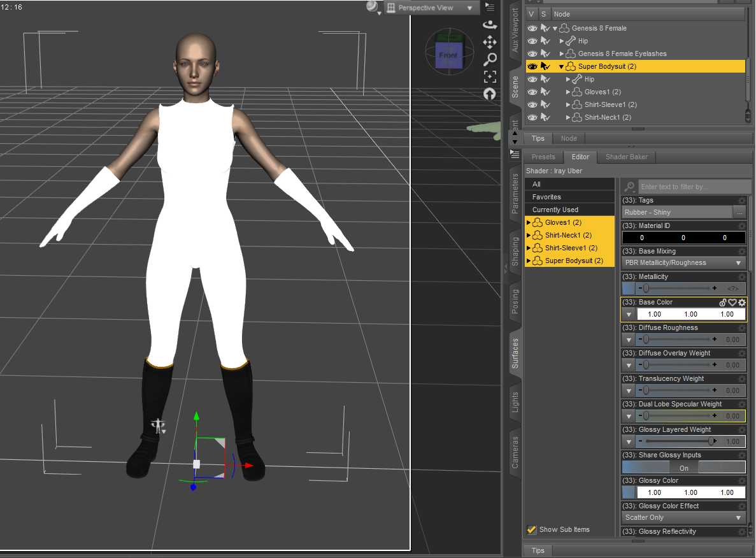Click Base Color link icon
Screen dimensions: 756x558
(723, 303)
